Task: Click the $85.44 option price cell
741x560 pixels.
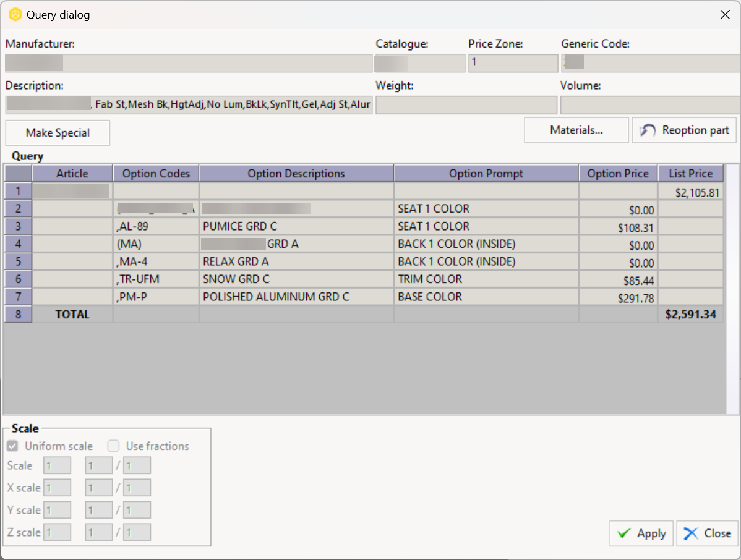Action: coord(618,279)
